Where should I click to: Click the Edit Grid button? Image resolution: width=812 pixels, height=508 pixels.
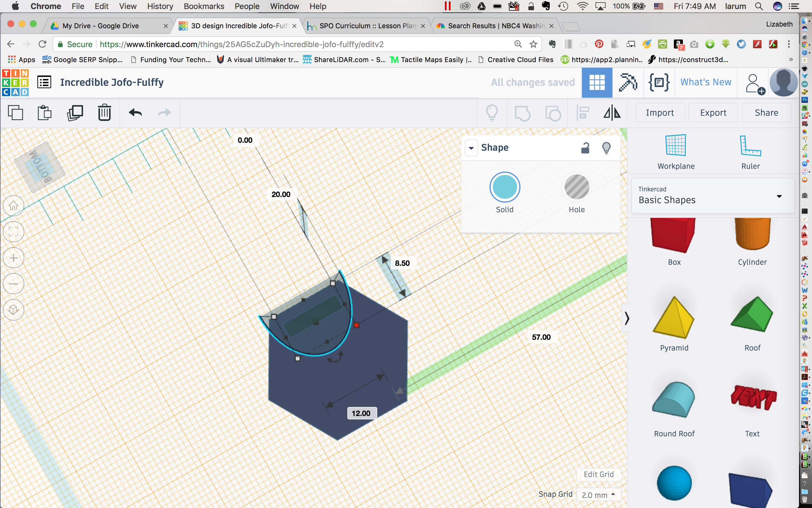tap(599, 474)
